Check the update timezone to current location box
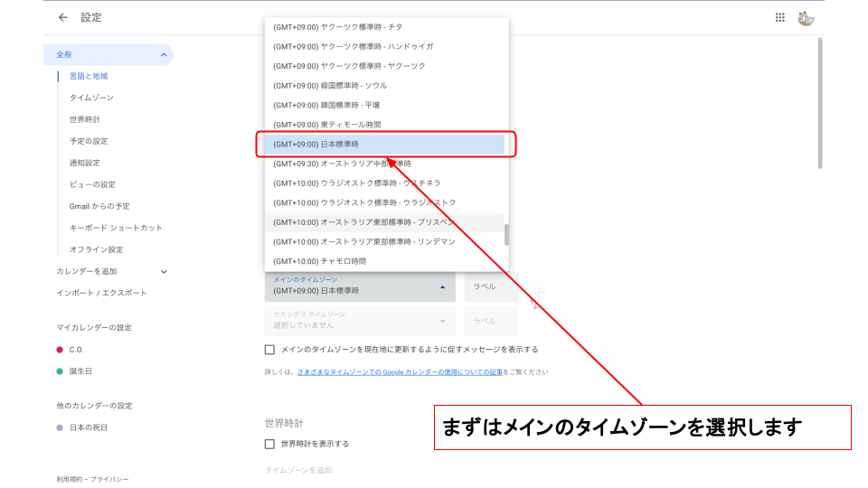This screenshot has height=488, width=868. (269, 350)
